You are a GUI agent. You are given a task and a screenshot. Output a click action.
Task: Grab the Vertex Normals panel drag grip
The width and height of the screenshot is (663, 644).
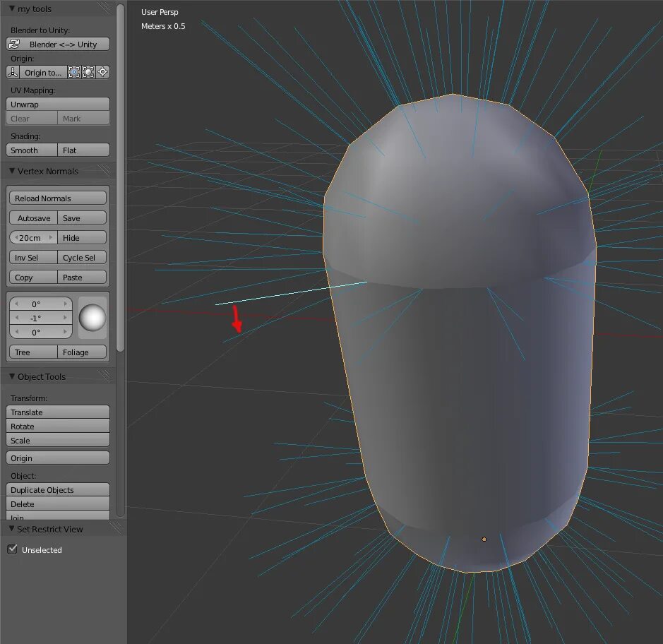coord(104,170)
